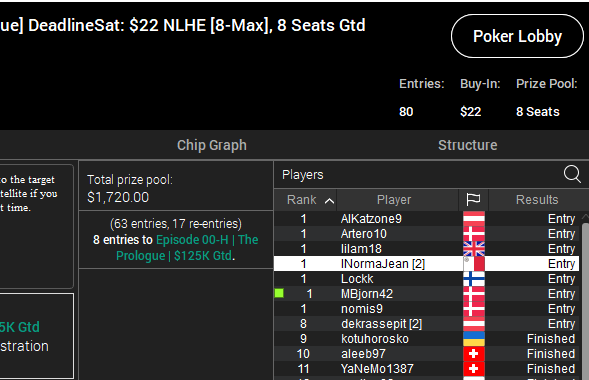The width and height of the screenshot is (589, 380).
Task: Switch to the Chip Graph tab
Action: (x=212, y=145)
